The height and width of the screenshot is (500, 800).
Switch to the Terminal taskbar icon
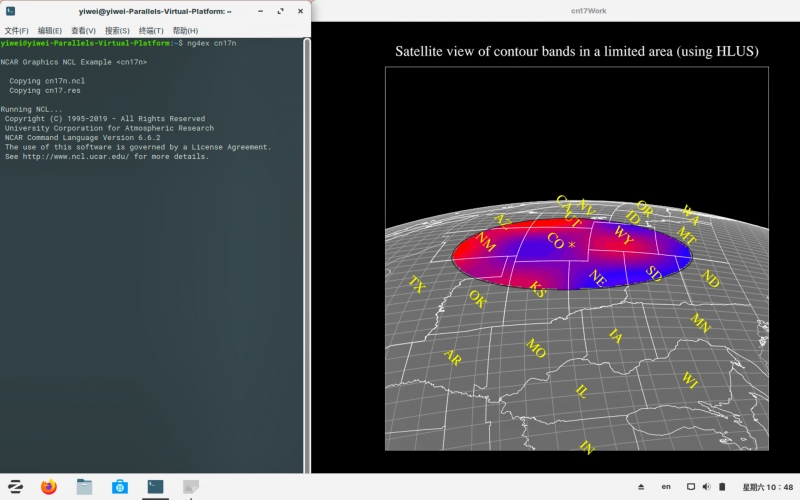155,487
